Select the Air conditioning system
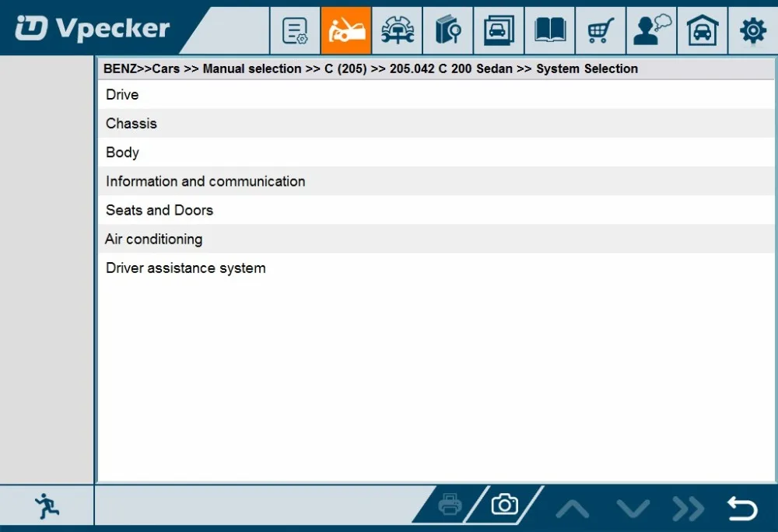Screen dimensions: 778x532 click(436, 239)
